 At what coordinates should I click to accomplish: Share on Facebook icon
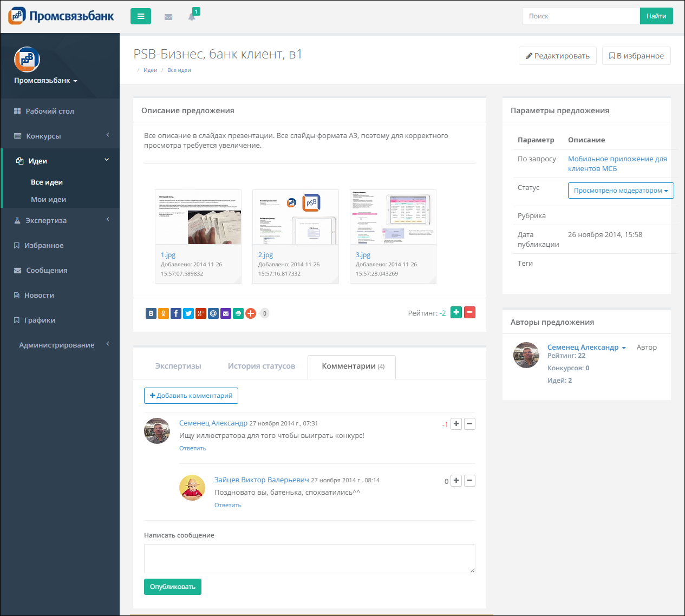pos(176,313)
